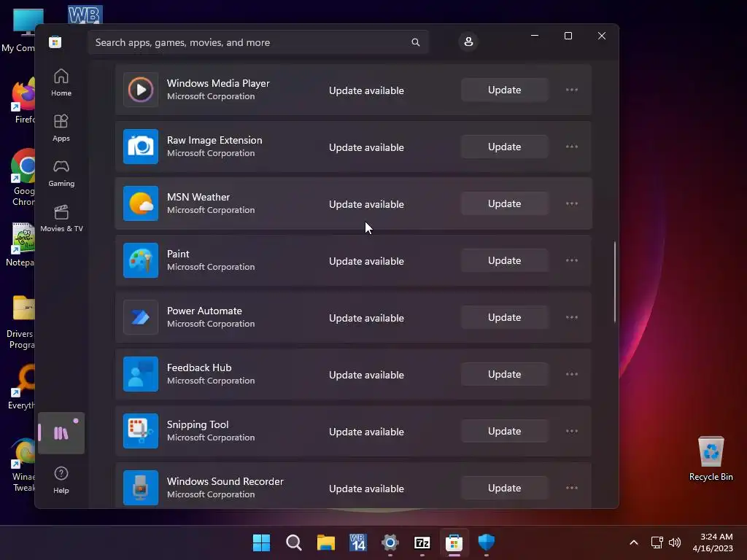747x560 pixels.
Task: Open File Explorer from the taskbar
Action: coord(326,542)
